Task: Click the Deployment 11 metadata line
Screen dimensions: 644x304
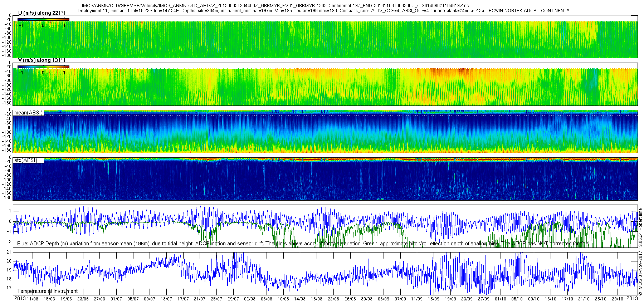Action: pyautogui.click(x=325, y=11)
